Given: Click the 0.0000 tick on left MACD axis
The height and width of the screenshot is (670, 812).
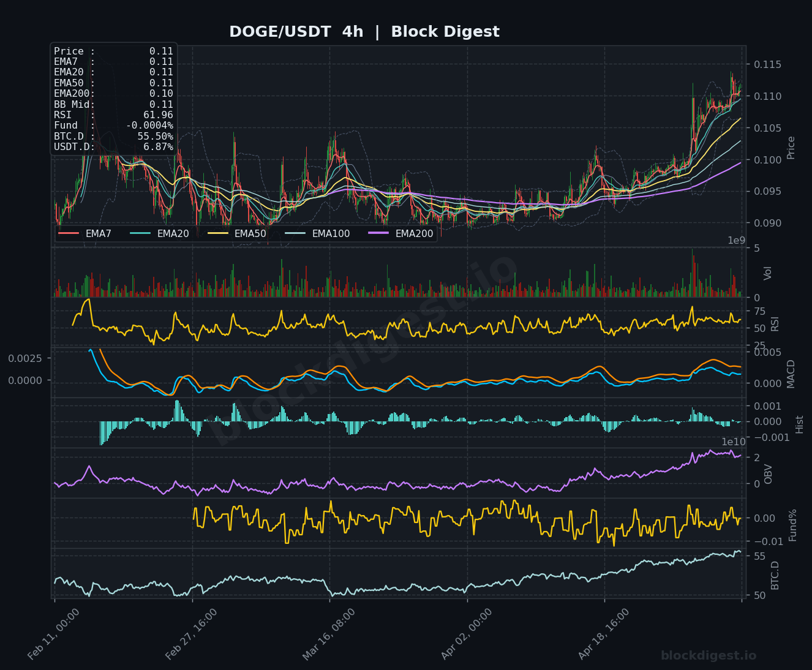Looking at the screenshot, I should (25, 380).
